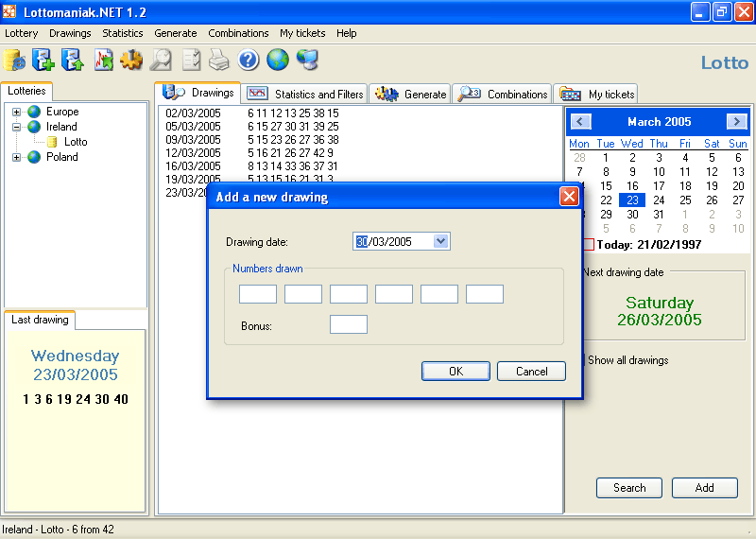Image resolution: width=756 pixels, height=539 pixels.
Task: Click the Lotto database icon in tree
Action: pos(52,142)
